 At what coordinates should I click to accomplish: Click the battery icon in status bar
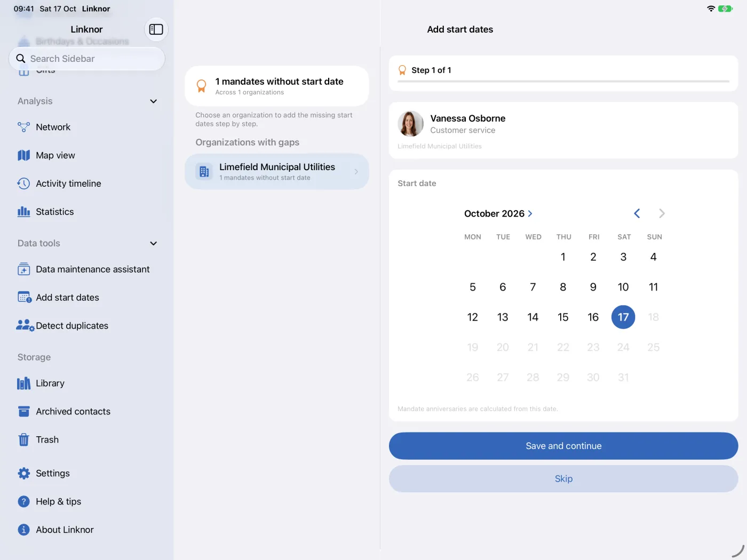(725, 9)
